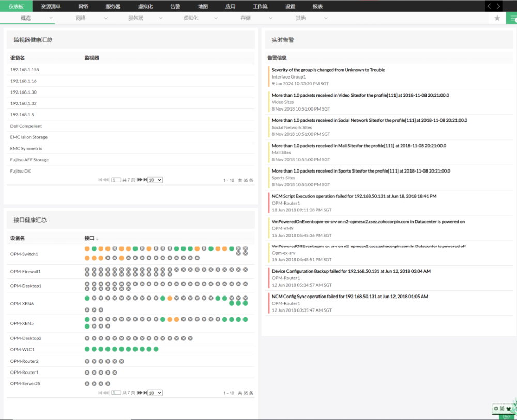Click first green interface dot of OPM-WLC1
This screenshot has width=517, height=420.
pos(87,350)
